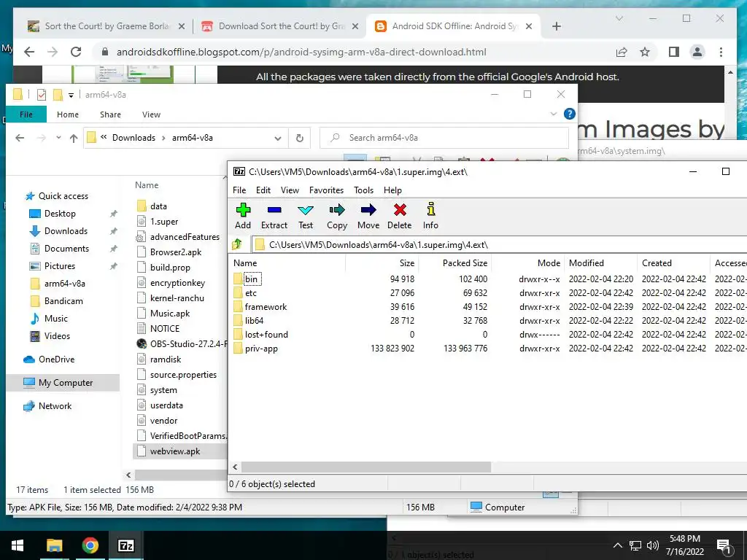The width and height of the screenshot is (747, 560).
Task: Open the View menu in 7-Zip
Action: point(290,190)
